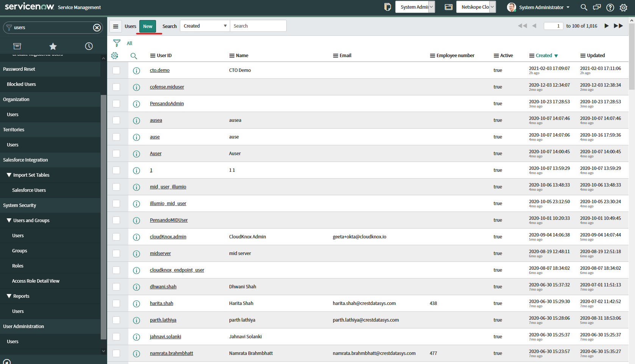
Task: Click the application picker icon
Action: tap(449, 7)
